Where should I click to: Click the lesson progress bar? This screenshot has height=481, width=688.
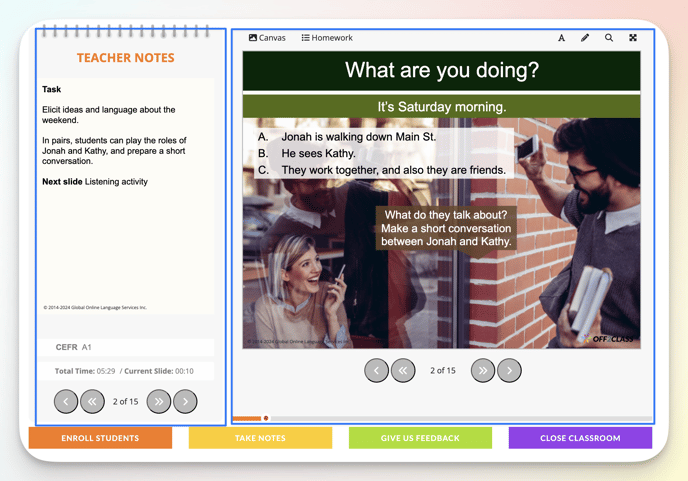click(x=441, y=418)
